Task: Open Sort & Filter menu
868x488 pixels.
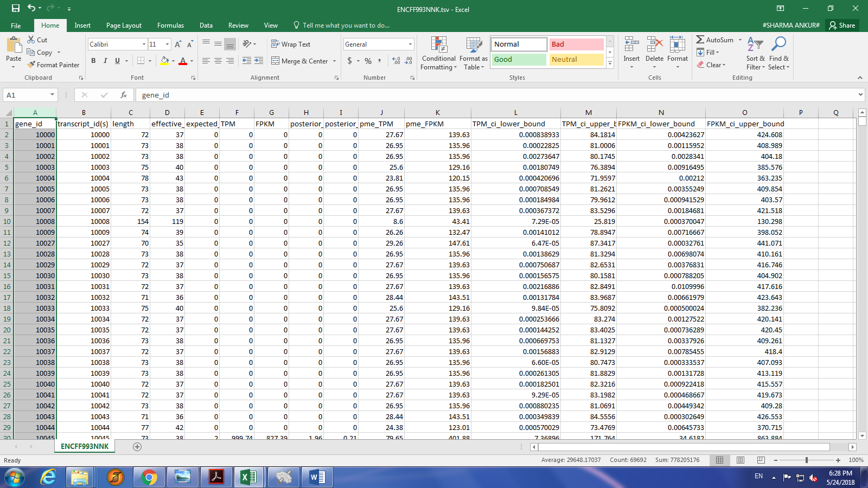Action: [755, 53]
